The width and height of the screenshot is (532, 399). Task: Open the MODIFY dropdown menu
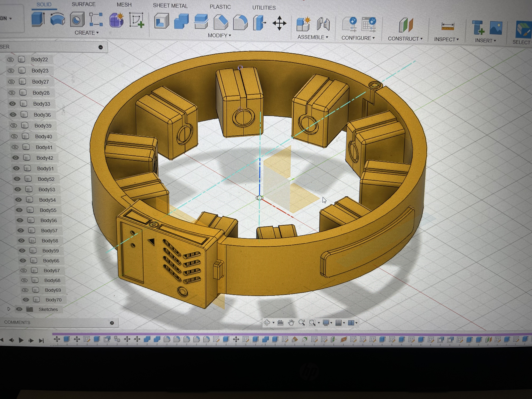tap(219, 36)
